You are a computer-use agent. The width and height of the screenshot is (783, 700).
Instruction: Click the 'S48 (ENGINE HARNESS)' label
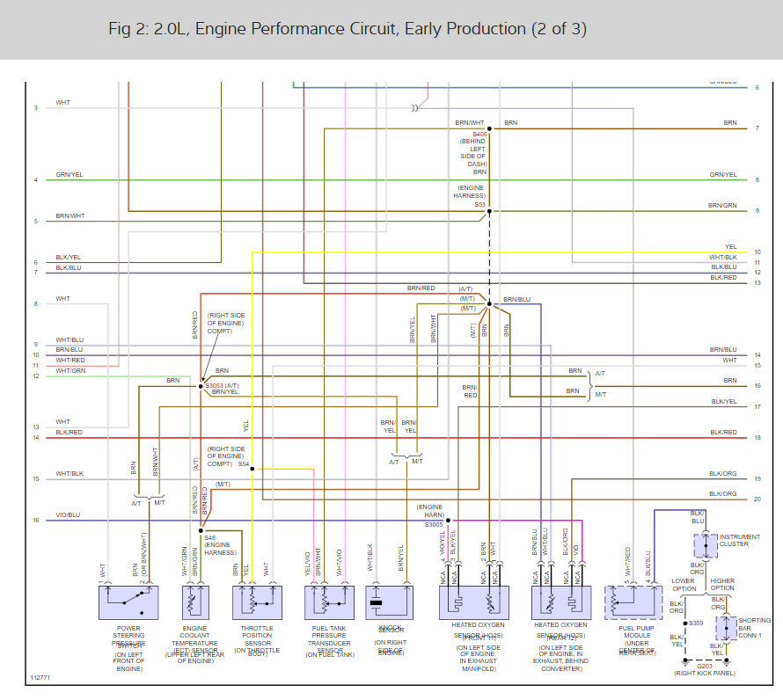(220, 545)
